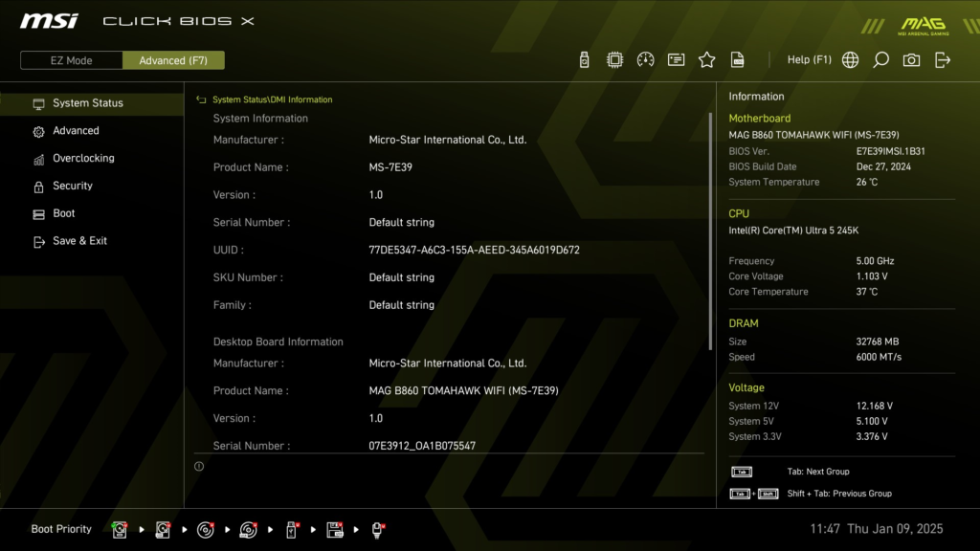Viewport: 980px width, 551px height.
Task: Switch to the EZ Mode tab
Action: tap(71, 59)
